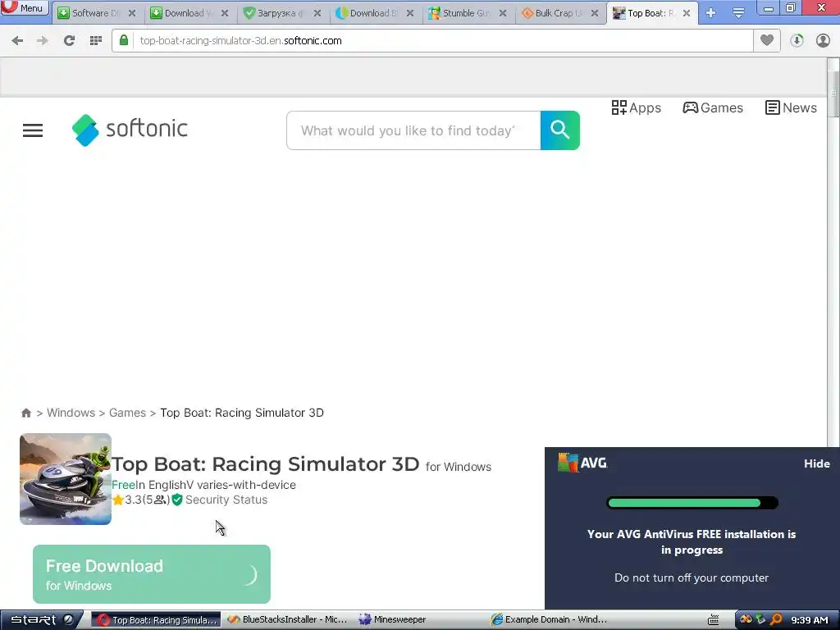
Task: Select the Top Boat browser tab
Action: [x=651, y=13]
